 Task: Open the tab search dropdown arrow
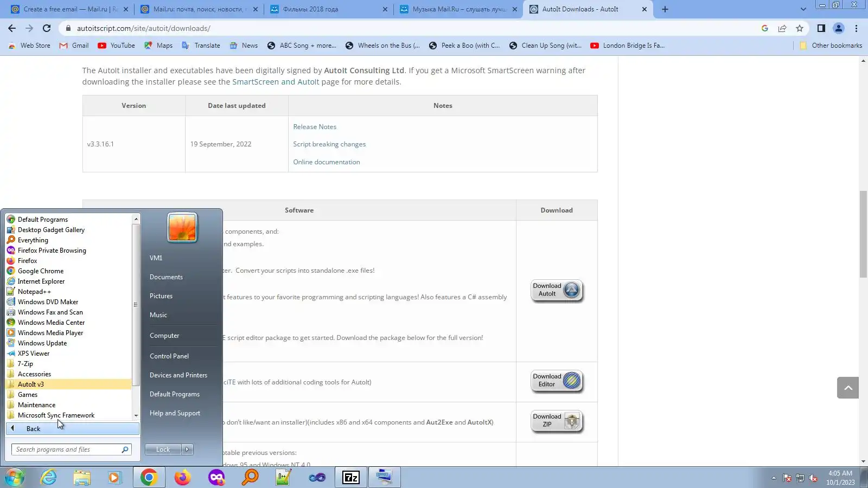click(803, 9)
